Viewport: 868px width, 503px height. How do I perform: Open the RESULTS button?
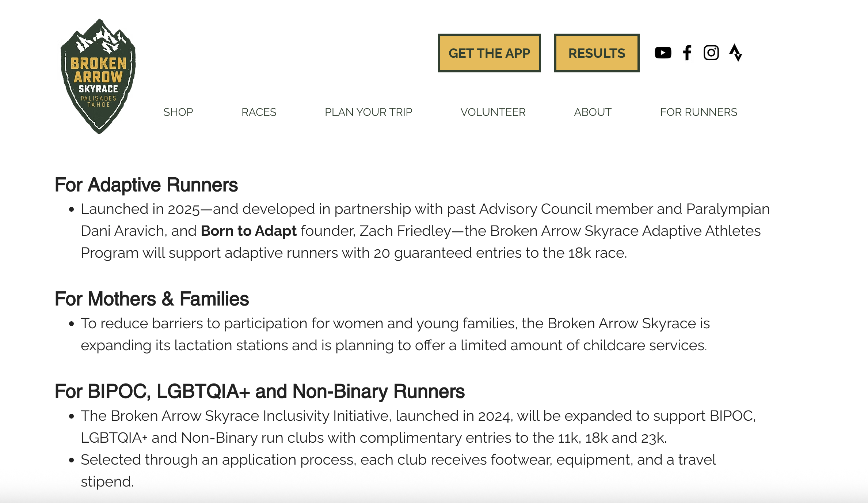click(x=597, y=53)
